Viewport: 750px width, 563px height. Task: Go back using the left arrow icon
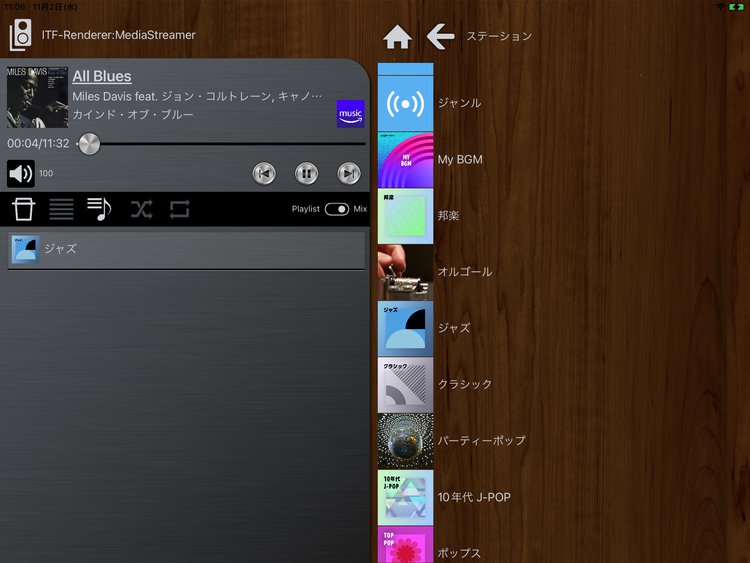tap(440, 37)
